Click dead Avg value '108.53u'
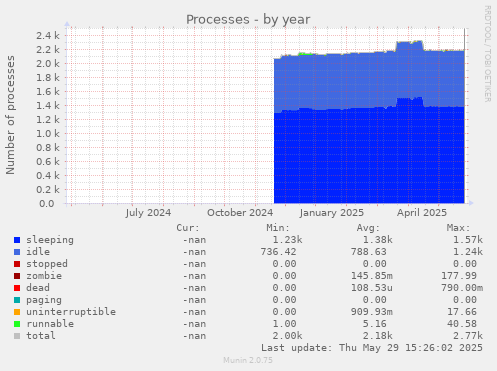 click(x=372, y=288)
